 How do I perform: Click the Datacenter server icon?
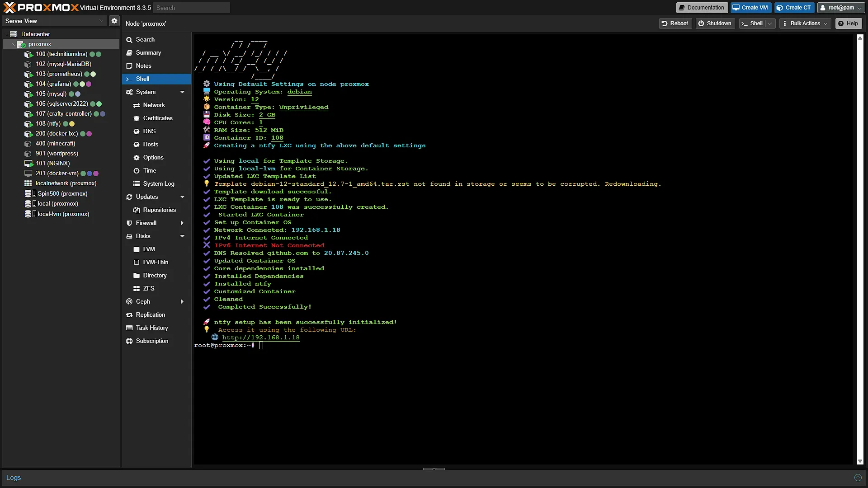[14, 34]
